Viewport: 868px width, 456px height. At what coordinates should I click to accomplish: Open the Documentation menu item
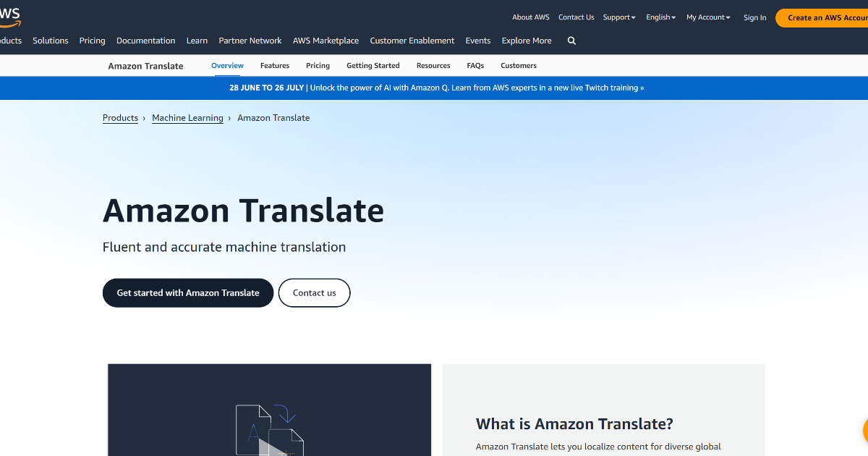pos(145,41)
